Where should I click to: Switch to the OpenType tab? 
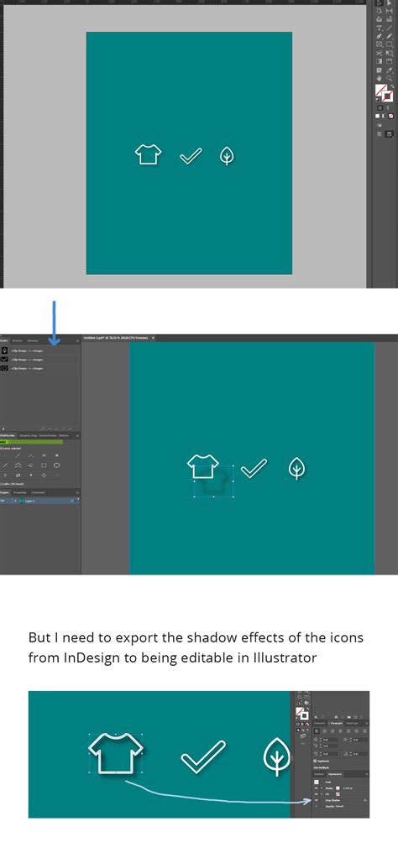click(x=353, y=724)
